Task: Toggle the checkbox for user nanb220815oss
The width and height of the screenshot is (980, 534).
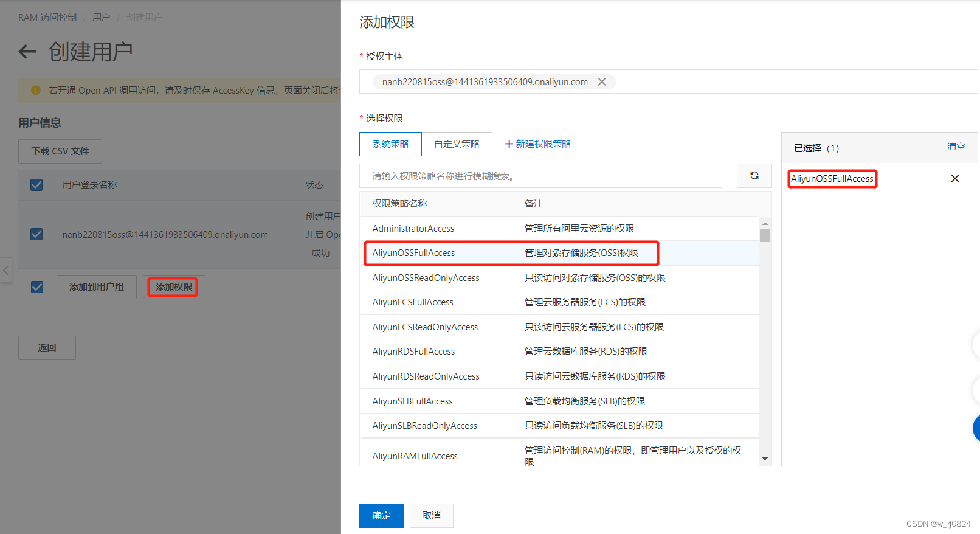Action: [36, 234]
